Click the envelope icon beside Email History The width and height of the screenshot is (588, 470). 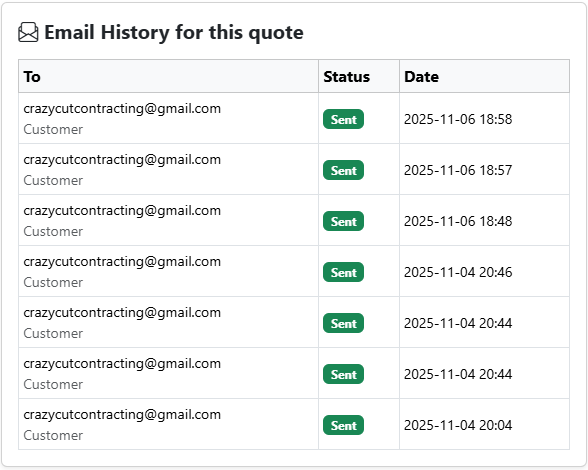pos(28,32)
